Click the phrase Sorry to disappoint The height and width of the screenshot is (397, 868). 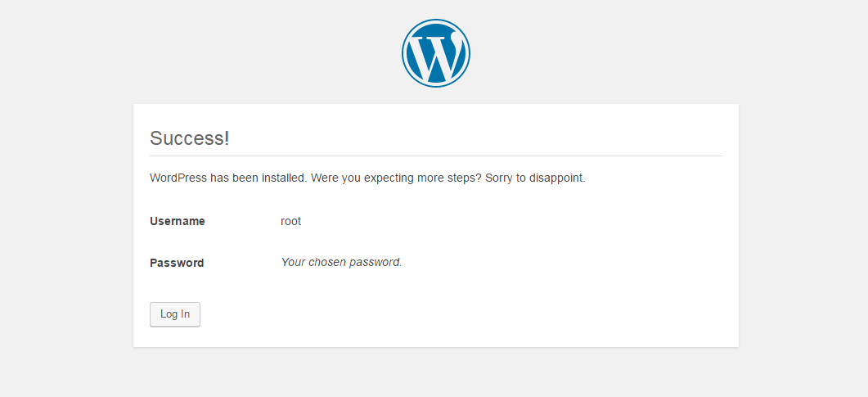coord(535,178)
